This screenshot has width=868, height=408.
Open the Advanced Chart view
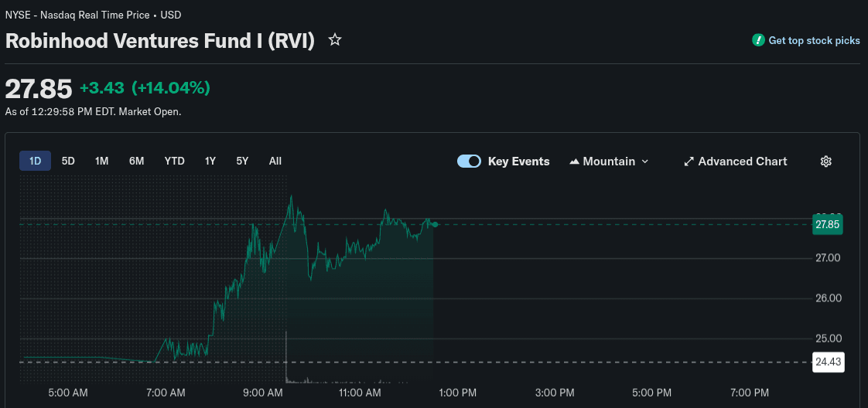click(742, 161)
